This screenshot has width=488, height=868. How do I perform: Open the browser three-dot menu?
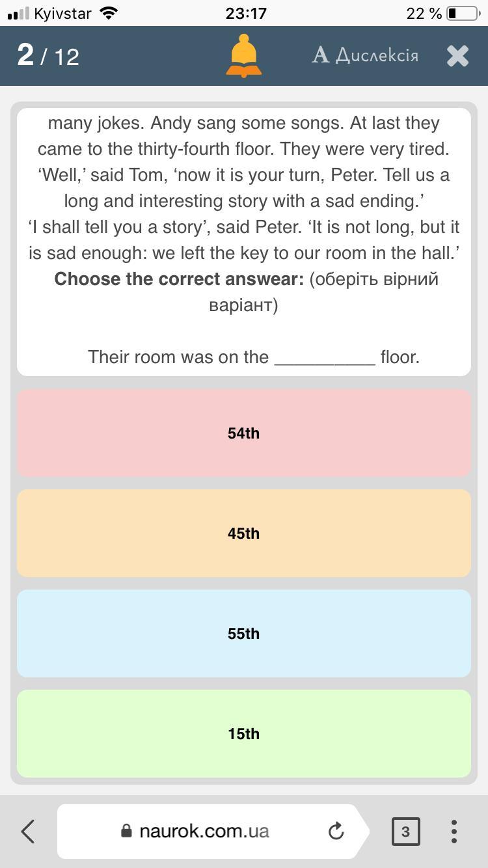[x=454, y=831]
